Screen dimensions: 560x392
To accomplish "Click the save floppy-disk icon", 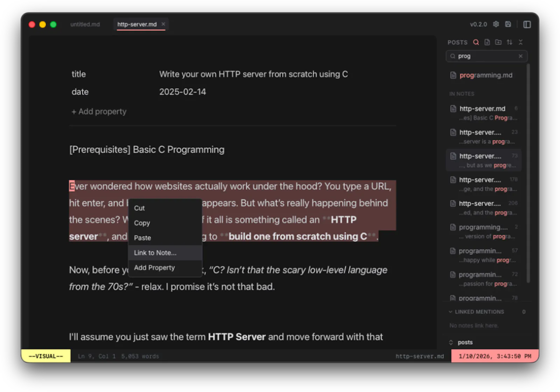I will pyautogui.click(x=508, y=24).
